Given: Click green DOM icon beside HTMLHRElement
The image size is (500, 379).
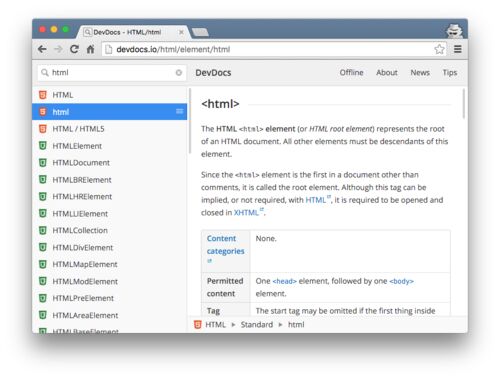Looking at the screenshot, I should 43,197.
